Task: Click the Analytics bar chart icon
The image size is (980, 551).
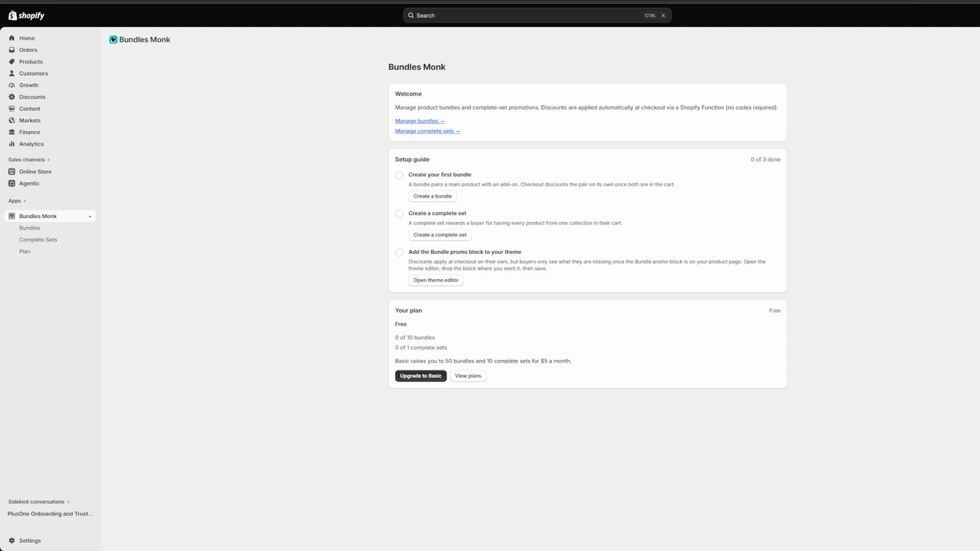Action: coord(12,144)
